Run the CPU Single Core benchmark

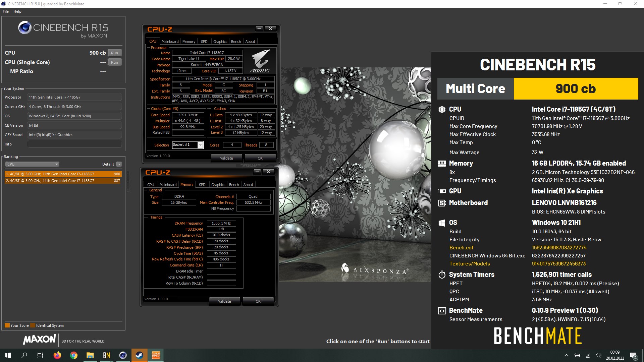click(x=114, y=62)
